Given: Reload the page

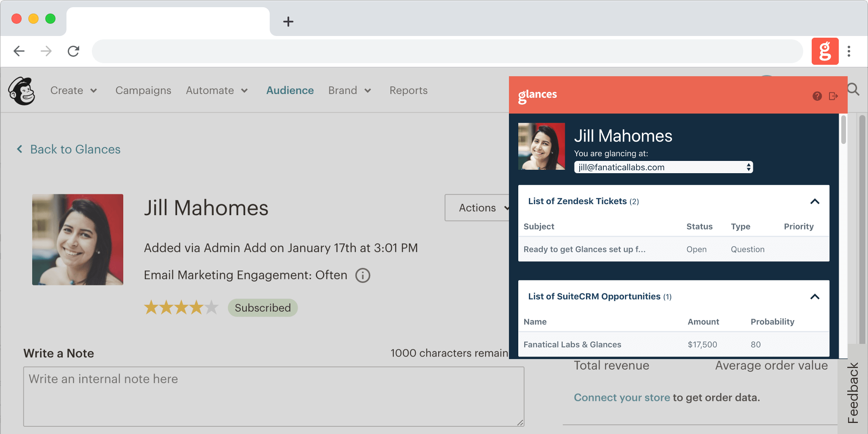Looking at the screenshot, I should tap(74, 51).
